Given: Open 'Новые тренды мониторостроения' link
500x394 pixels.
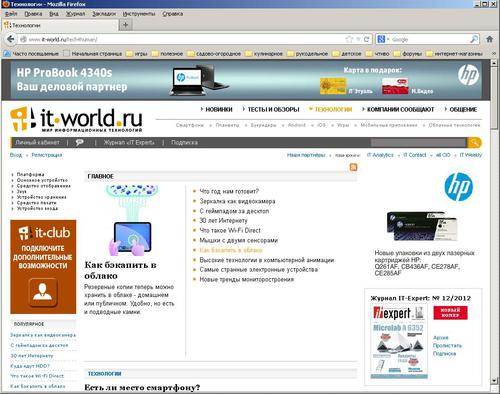Looking at the screenshot, I should pos(247,279).
